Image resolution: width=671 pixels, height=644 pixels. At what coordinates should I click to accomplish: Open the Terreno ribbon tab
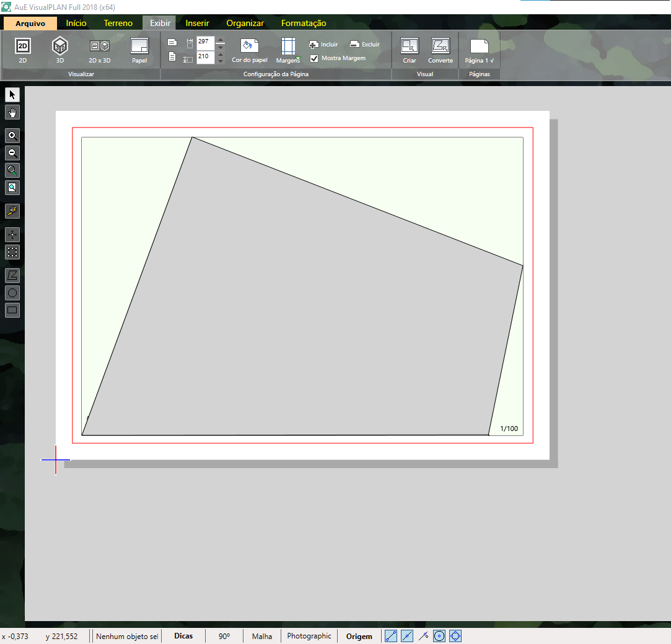click(118, 23)
